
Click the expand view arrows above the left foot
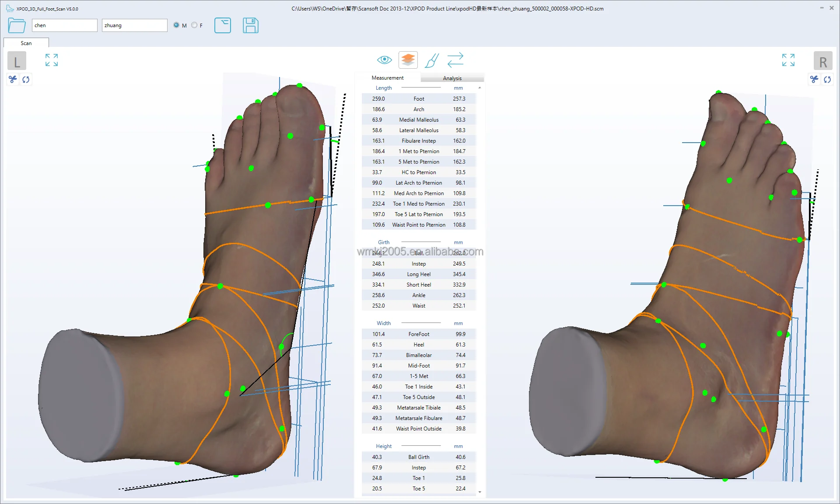51,60
